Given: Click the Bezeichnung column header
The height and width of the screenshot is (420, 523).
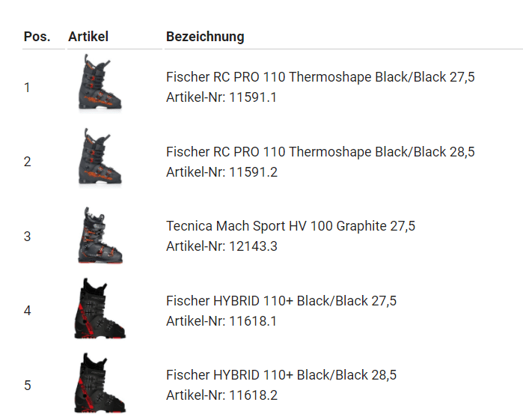Looking at the screenshot, I should coord(205,37).
